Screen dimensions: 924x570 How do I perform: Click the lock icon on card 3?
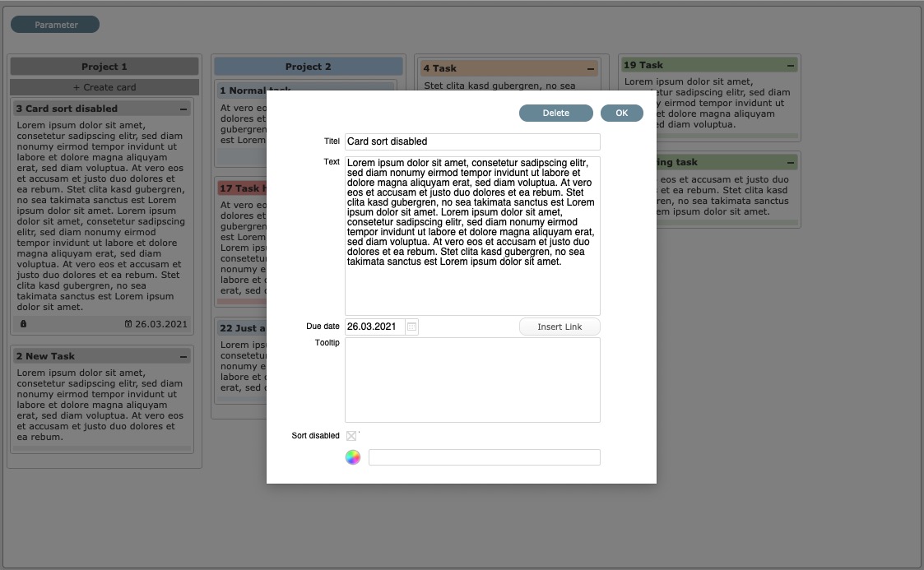23,324
